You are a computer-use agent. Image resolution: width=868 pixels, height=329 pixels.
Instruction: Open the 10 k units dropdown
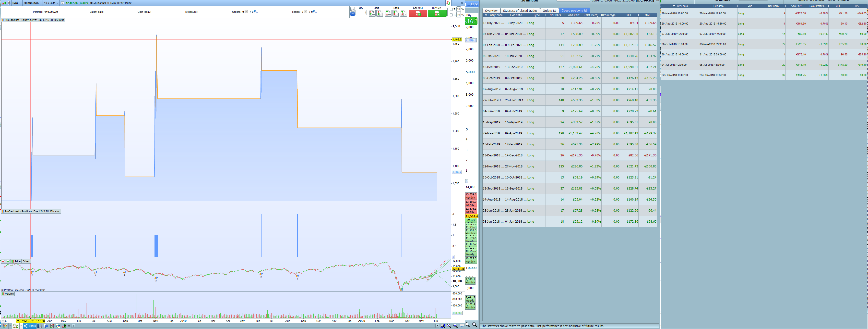[x=51, y=3]
